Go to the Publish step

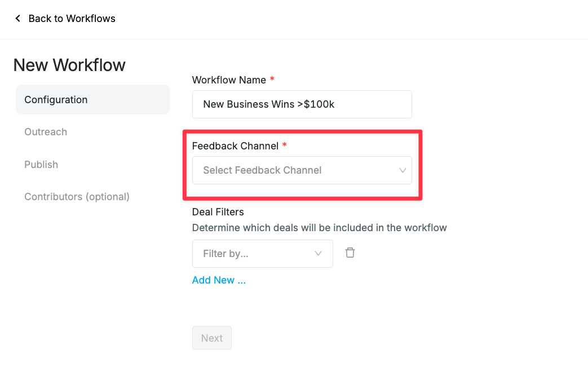point(41,165)
